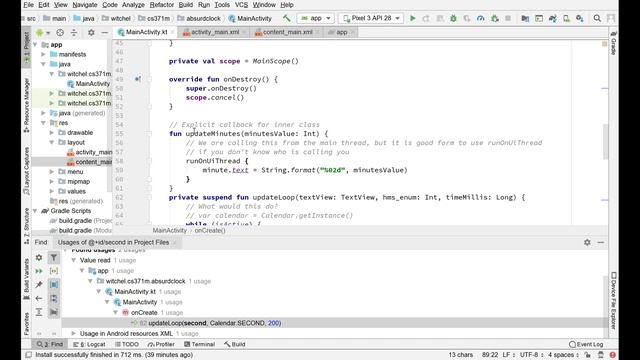The height and width of the screenshot is (360, 640).
Task: Open the Android project view dropdown
Action: coord(43,33)
